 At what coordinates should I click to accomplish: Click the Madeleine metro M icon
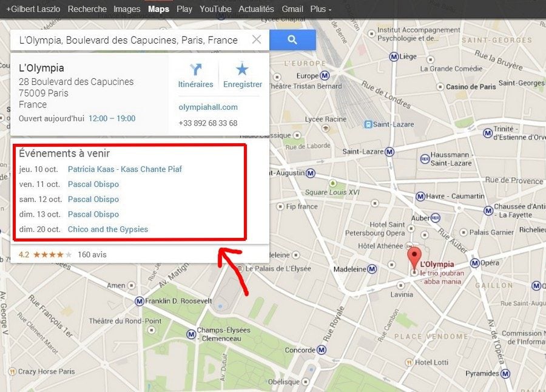coord(372,269)
